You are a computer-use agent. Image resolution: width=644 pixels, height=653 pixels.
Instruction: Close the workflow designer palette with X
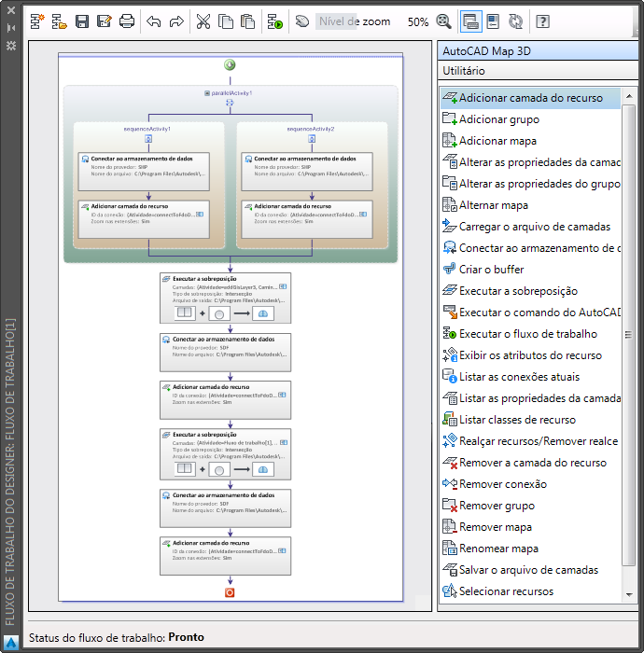tap(11, 10)
